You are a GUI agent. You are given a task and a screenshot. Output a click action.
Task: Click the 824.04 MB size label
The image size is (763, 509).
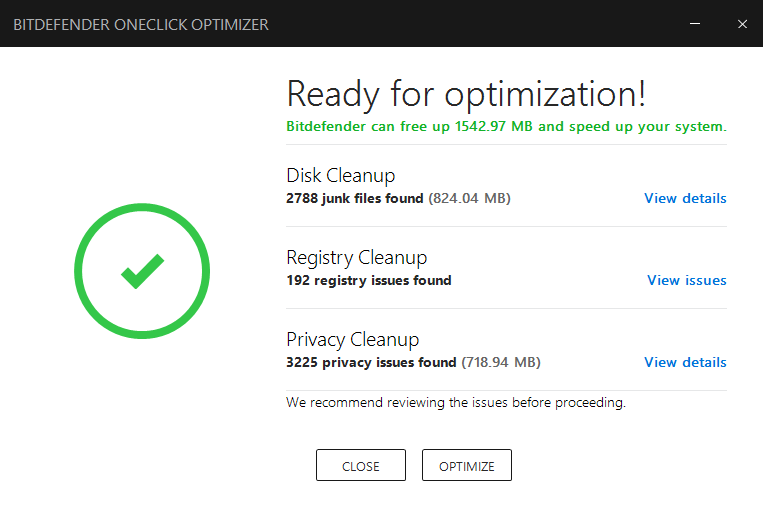pyautogui.click(x=470, y=199)
